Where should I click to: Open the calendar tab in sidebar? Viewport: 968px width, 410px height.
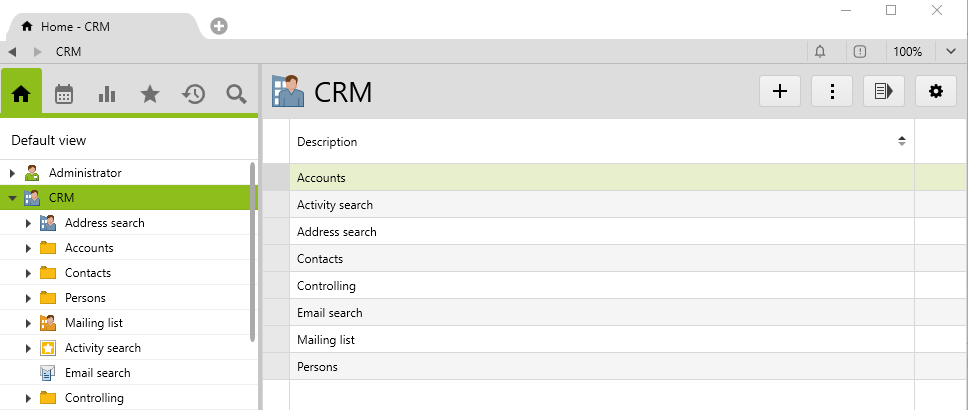[x=64, y=94]
